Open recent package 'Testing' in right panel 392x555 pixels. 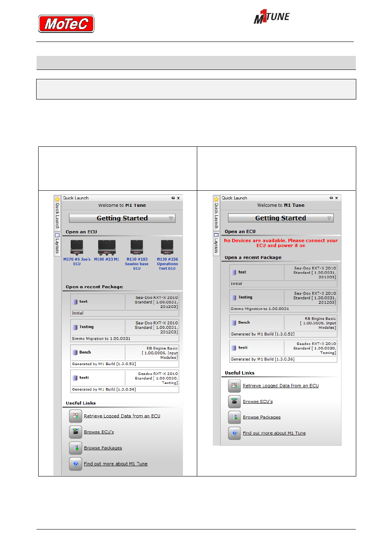pos(283,301)
